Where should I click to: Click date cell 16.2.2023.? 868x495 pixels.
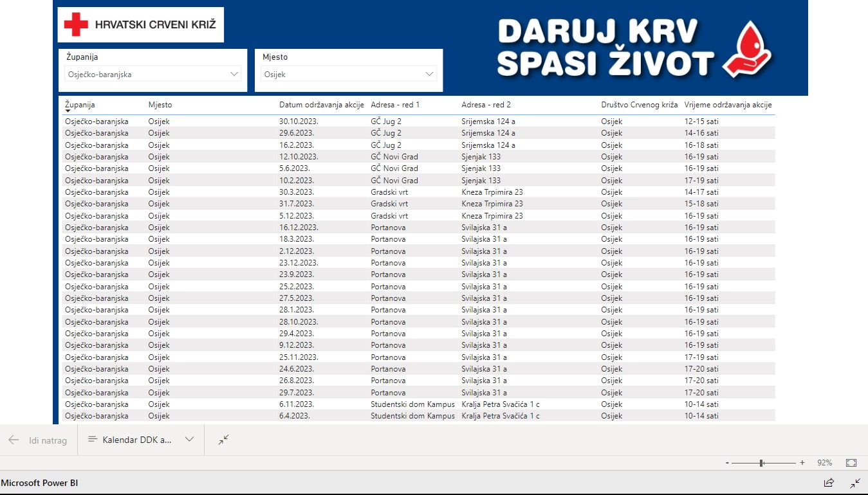(297, 145)
